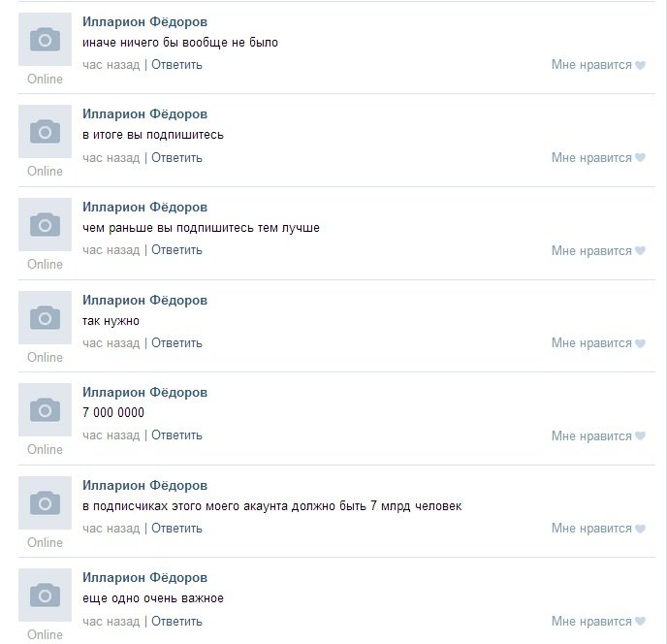
Task: Like the "чем раньше вы подпишитесь" comment heart
Action: (640, 250)
